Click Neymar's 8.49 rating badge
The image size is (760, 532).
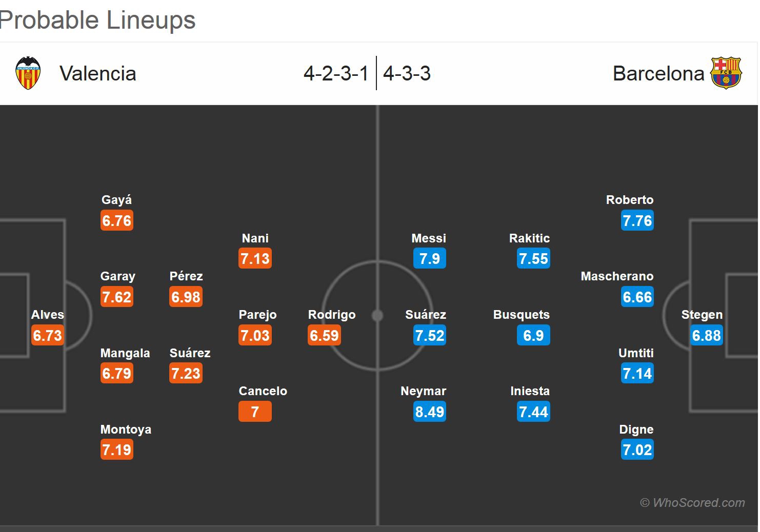coord(429,412)
